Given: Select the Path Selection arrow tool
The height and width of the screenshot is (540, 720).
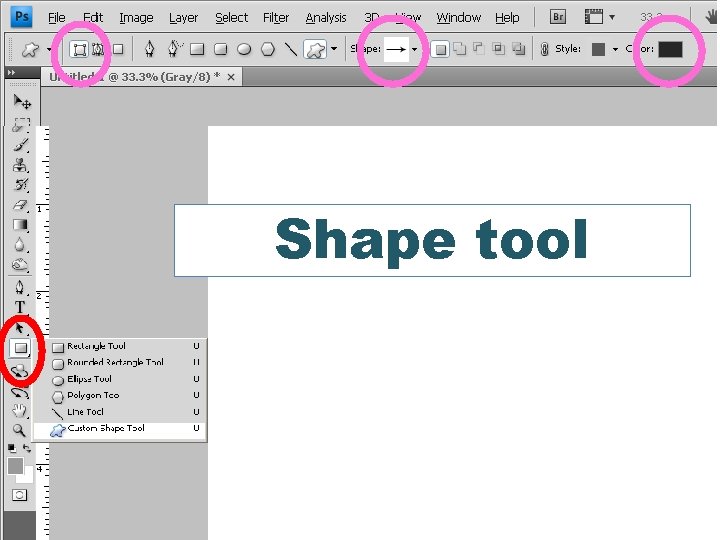Looking at the screenshot, I should point(20,328).
